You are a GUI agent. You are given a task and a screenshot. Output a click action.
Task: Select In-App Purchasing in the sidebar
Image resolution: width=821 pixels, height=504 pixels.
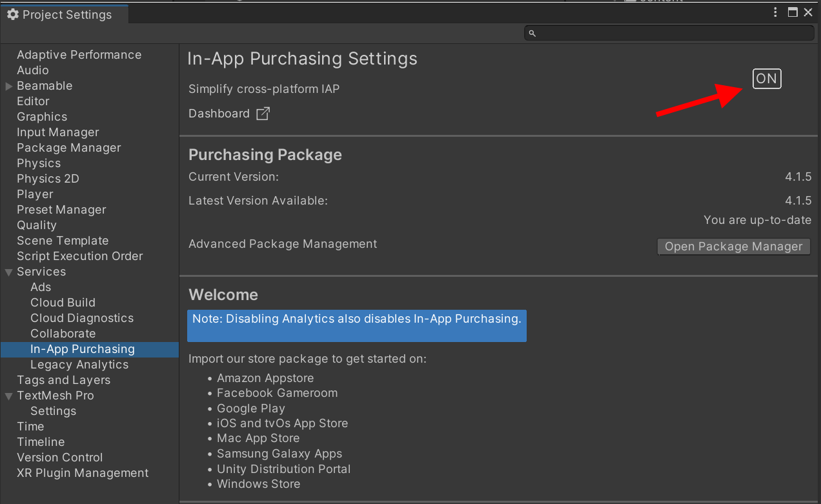pos(83,349)
